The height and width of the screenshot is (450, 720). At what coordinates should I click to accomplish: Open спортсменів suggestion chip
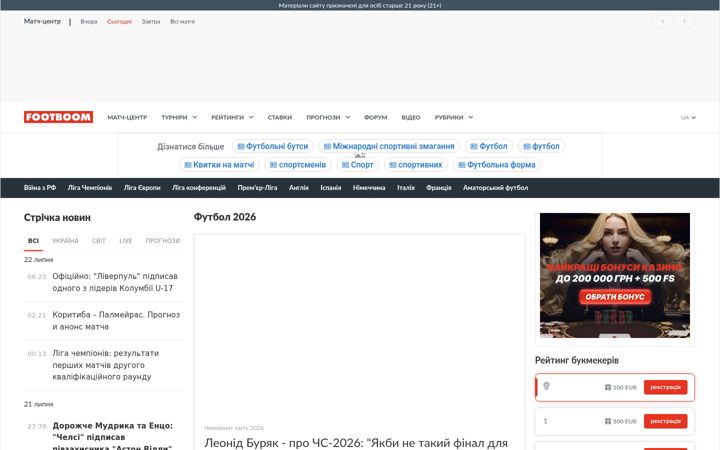[x=298, y=165]
